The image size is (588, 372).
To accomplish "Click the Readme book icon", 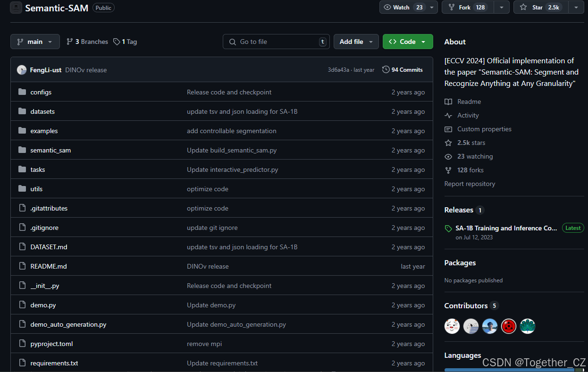I will click(x=448, y=101).
